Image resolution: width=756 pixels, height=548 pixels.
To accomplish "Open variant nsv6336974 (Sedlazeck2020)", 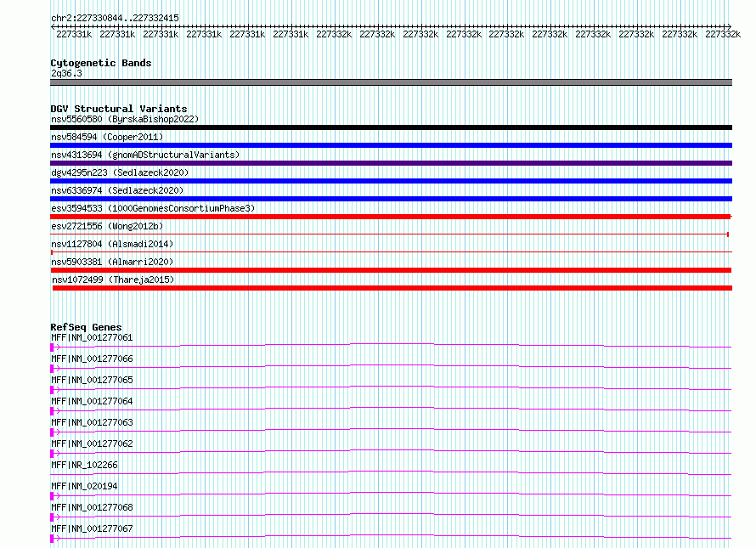I will pyautogui.click(x=117, y=190).
